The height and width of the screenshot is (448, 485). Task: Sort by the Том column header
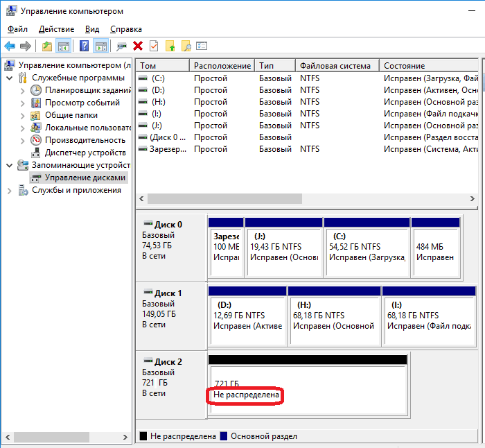[x=163, y=66]
